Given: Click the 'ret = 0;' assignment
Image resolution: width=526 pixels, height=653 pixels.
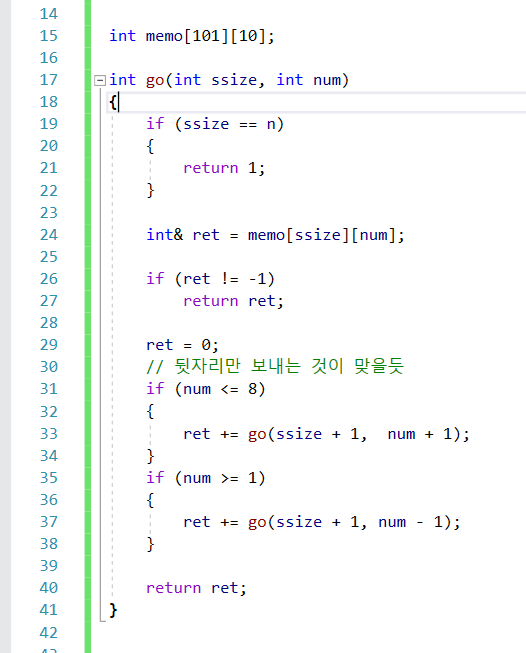Looking at the screenshot, I should pos(182,345).
